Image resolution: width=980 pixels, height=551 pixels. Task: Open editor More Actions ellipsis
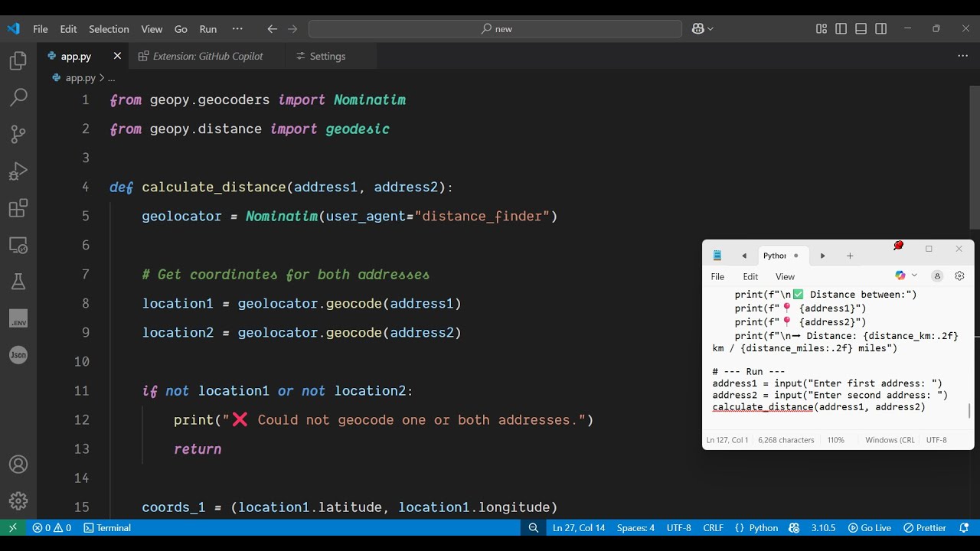[x=962, y=56]
